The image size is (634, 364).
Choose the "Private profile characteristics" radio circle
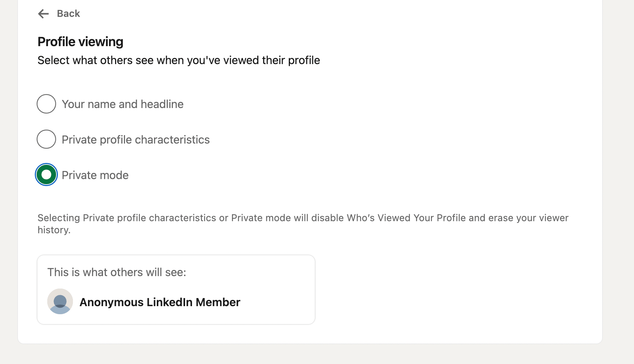coord(46,139)
